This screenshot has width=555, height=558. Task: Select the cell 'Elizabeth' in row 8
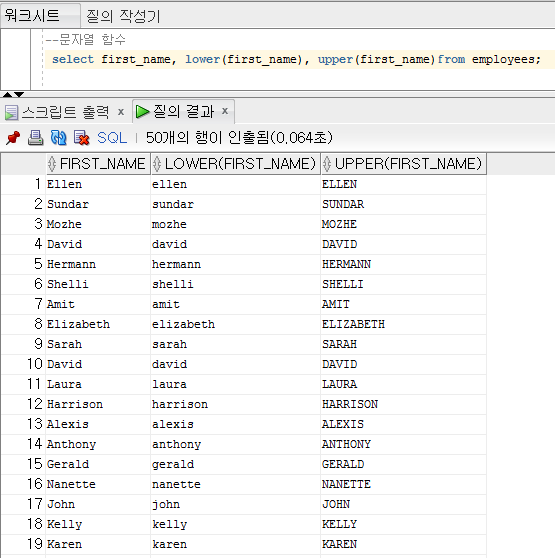[x=98, y=324]
